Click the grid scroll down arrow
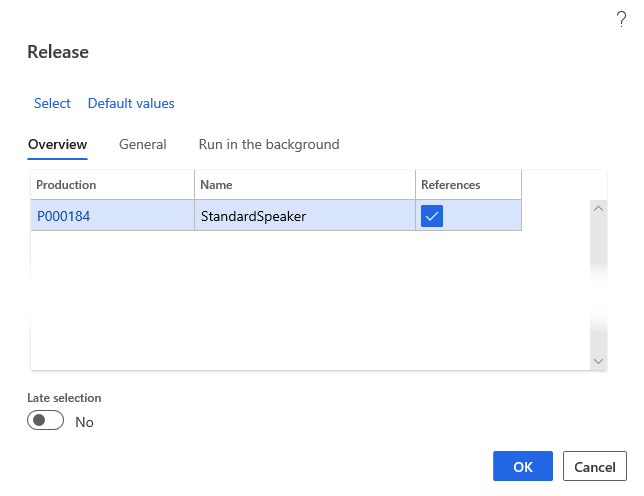The height and width of the screenshot is (496, 644). click(x=598, y=361)
